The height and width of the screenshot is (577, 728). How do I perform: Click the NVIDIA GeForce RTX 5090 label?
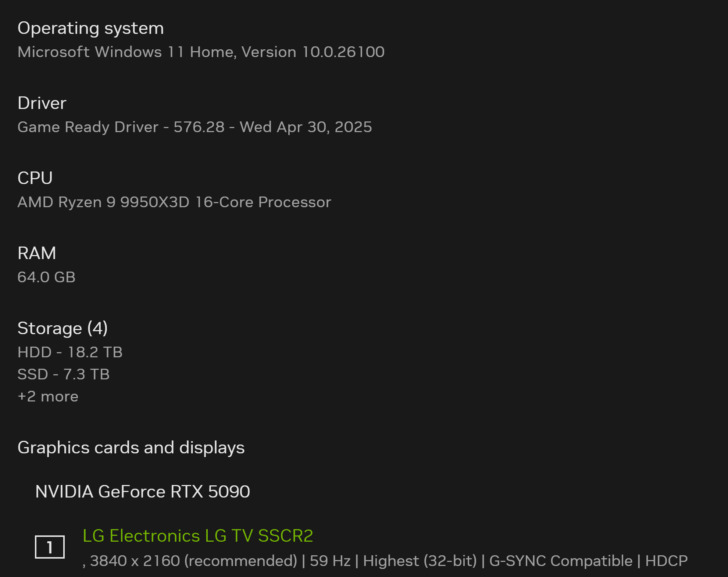143,491
